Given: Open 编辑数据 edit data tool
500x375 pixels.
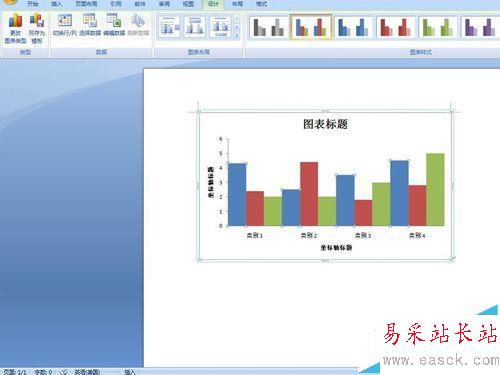Looking at the screenshot, I should (x=114, y=25).
